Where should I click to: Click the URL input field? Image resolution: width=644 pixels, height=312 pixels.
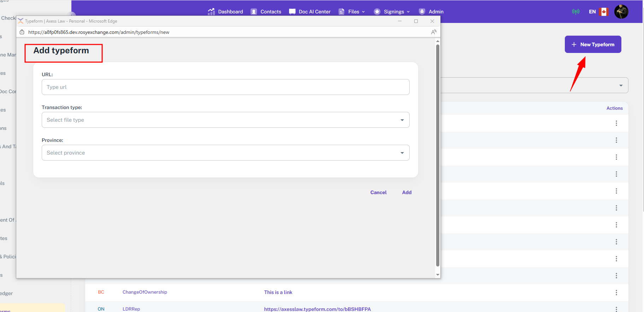tap(226, 87)
